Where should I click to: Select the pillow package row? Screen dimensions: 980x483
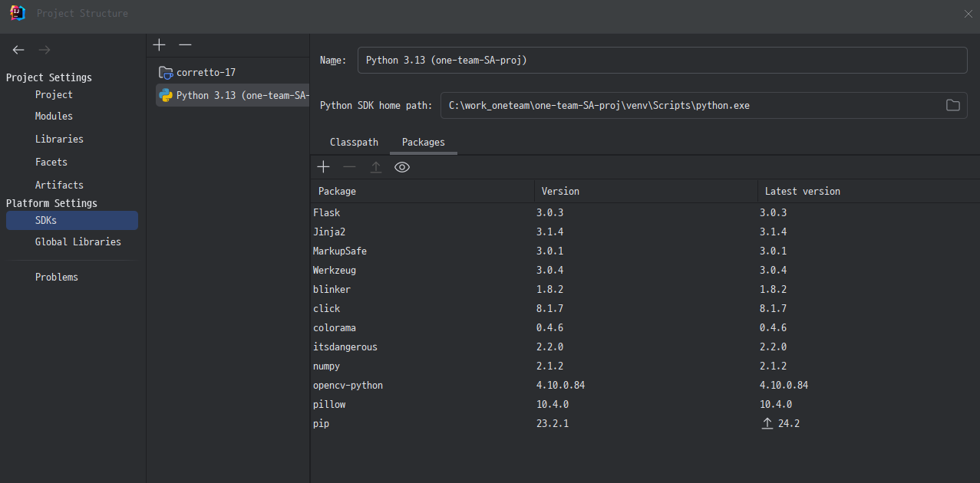pos(645,404)
